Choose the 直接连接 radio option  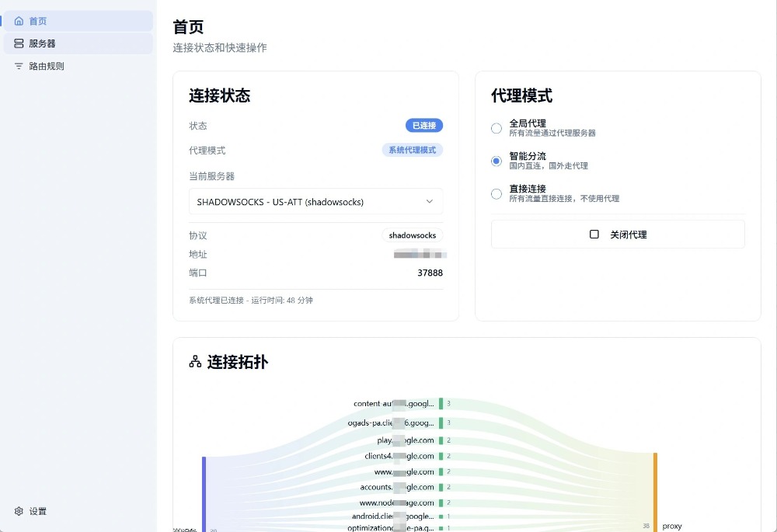click(497, 193)
